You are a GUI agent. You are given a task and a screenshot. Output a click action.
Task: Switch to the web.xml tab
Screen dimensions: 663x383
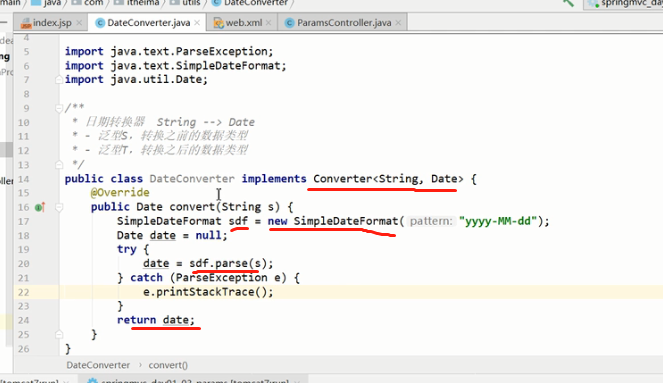click(x=242, y=23)
